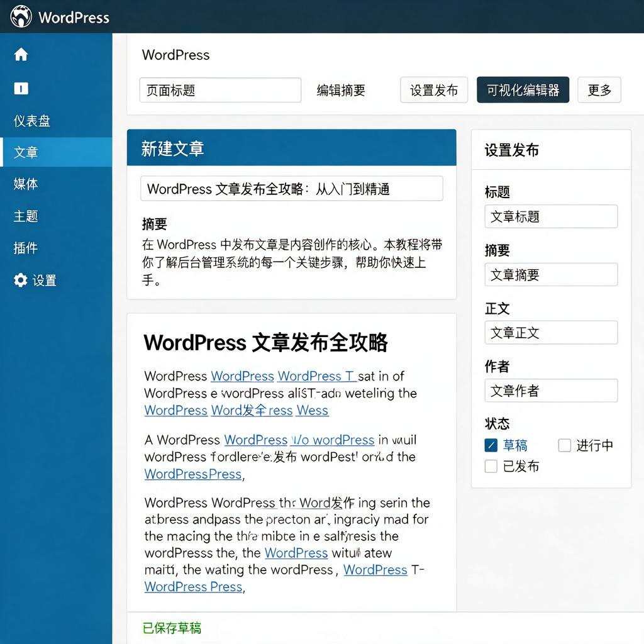Focus the 页面标题 input field
644x644 pixels.
220,90
